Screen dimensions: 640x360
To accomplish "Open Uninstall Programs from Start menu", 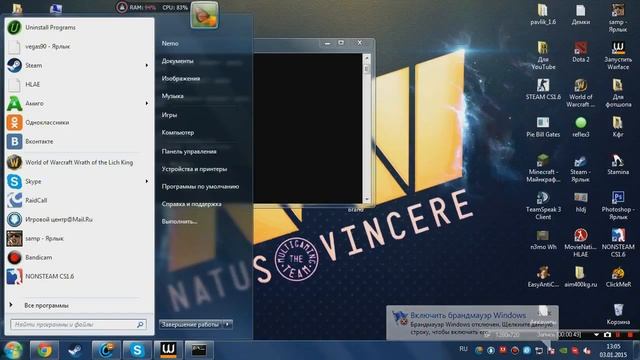I will click(78, 27).
